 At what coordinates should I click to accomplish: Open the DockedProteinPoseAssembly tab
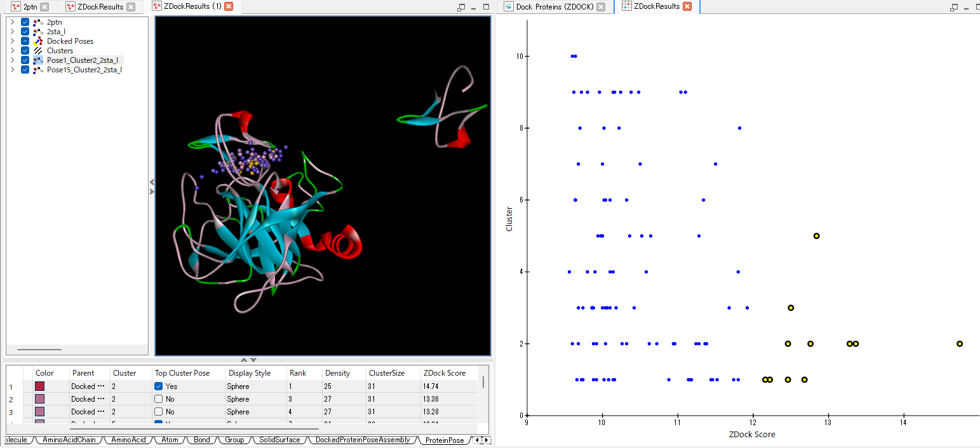coord(362,440)
